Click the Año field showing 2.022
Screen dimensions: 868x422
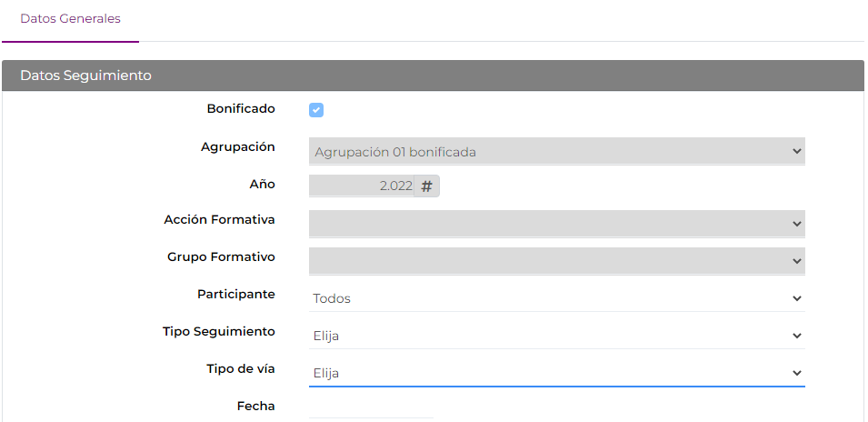(362, 186)
